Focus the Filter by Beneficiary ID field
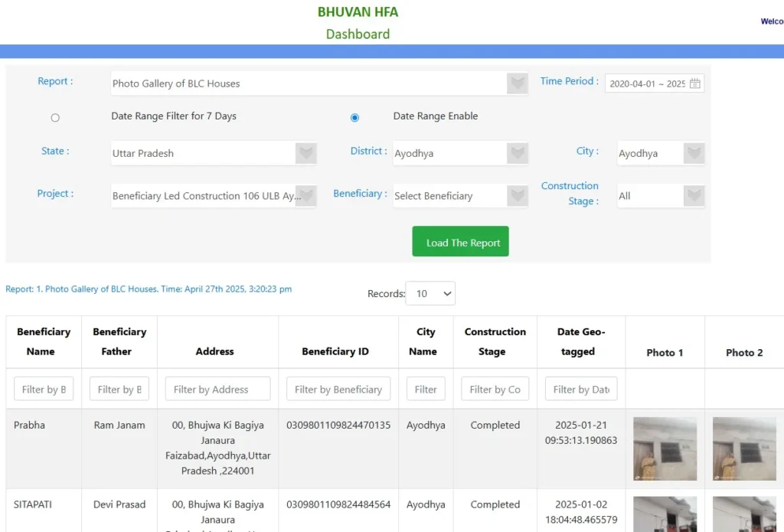Image resolution: width=784 pixels, height=532 pixels. tap(338, 389)
